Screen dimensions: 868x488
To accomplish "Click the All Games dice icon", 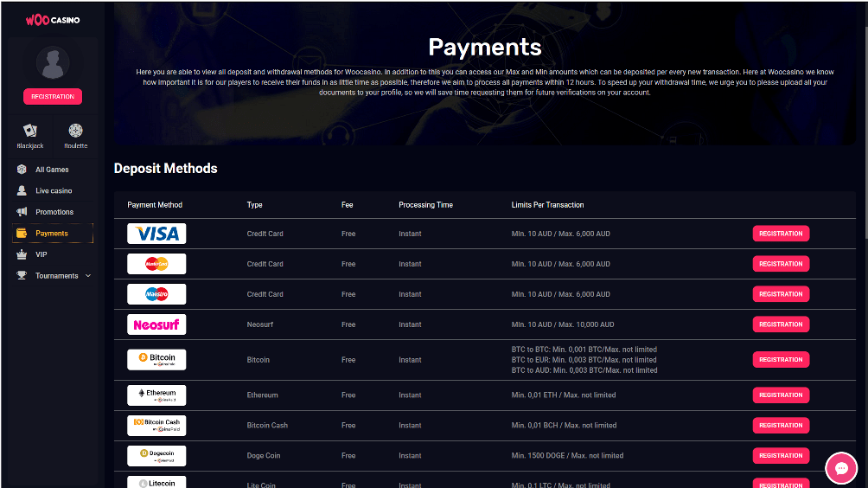I will tap(22, 170).
